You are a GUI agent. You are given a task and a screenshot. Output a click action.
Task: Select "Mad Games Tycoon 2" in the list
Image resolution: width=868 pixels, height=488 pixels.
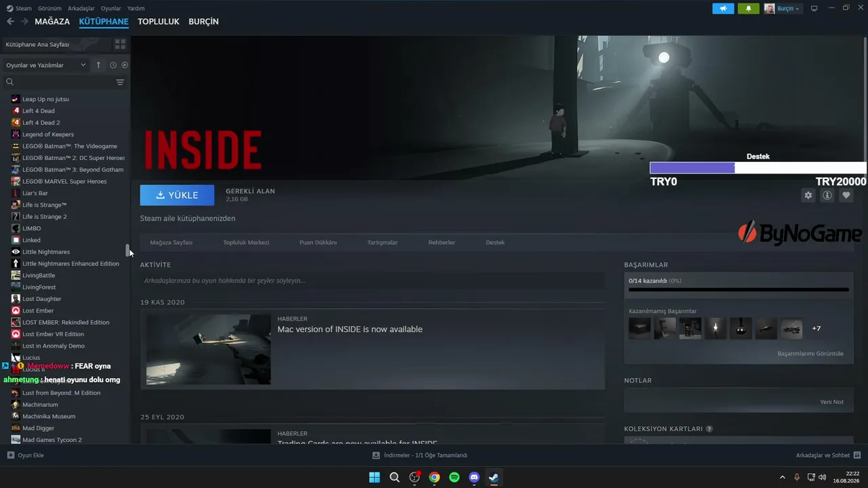coord(52,440)
